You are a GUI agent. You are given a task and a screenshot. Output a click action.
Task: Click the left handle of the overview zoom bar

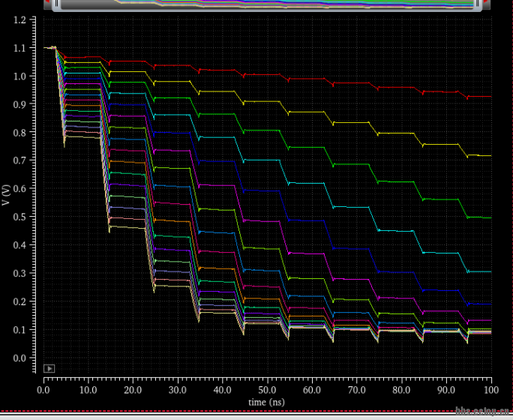tap(55, 4)
